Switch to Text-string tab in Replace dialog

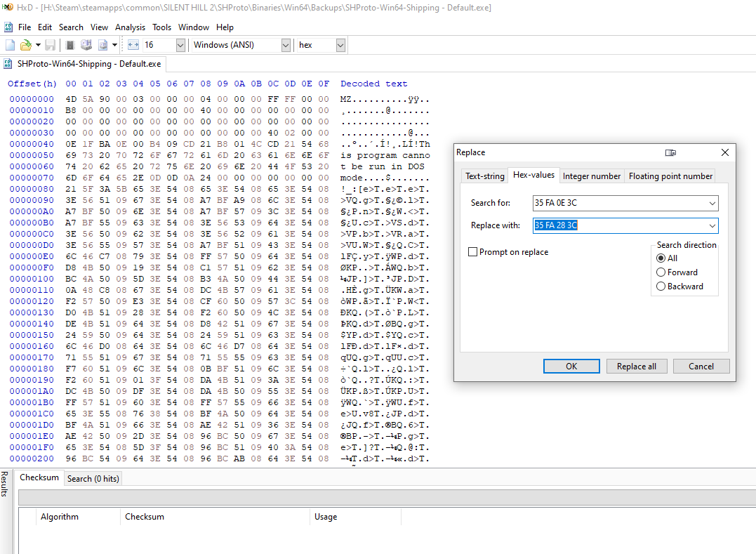[x=484, y=176]
